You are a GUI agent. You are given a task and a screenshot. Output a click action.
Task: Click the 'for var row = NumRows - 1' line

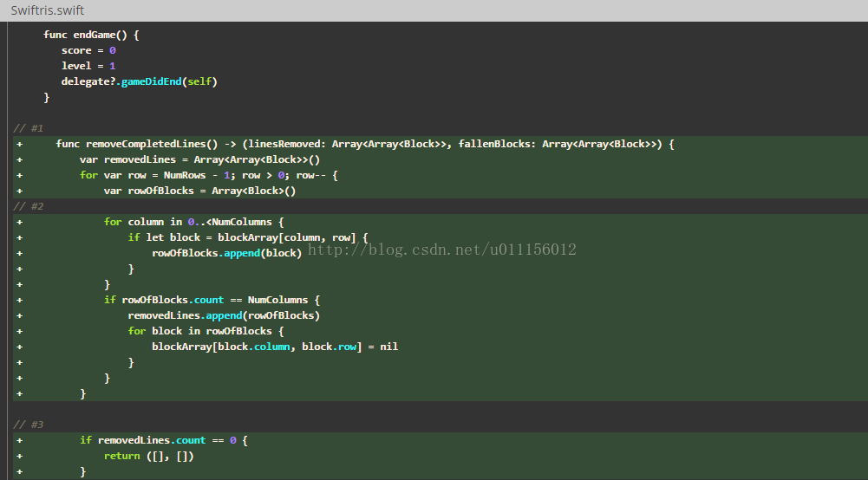[x=209, y=175]
